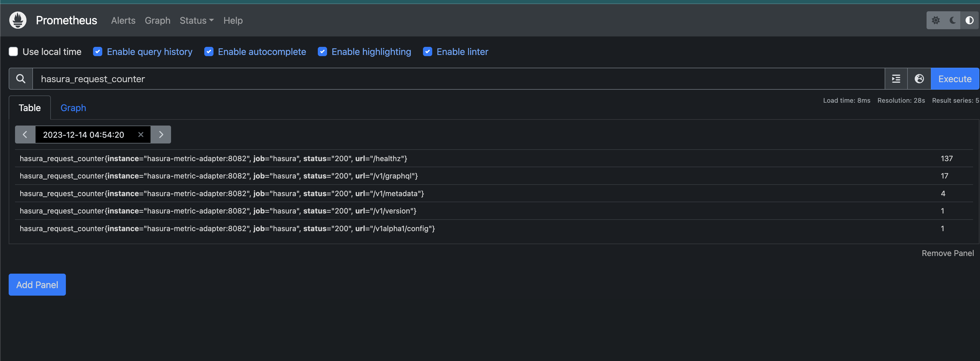Switch to light theme sun icon
This screenshot has width=980, height=361.
(x=936, y=20)
